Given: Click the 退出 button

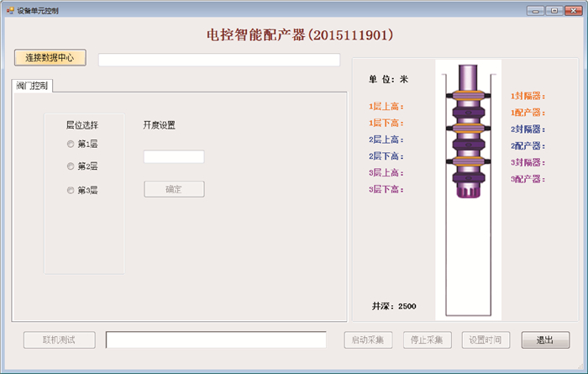Looking at the screenshot, I should pyautogui.click(x=545, y=340).
